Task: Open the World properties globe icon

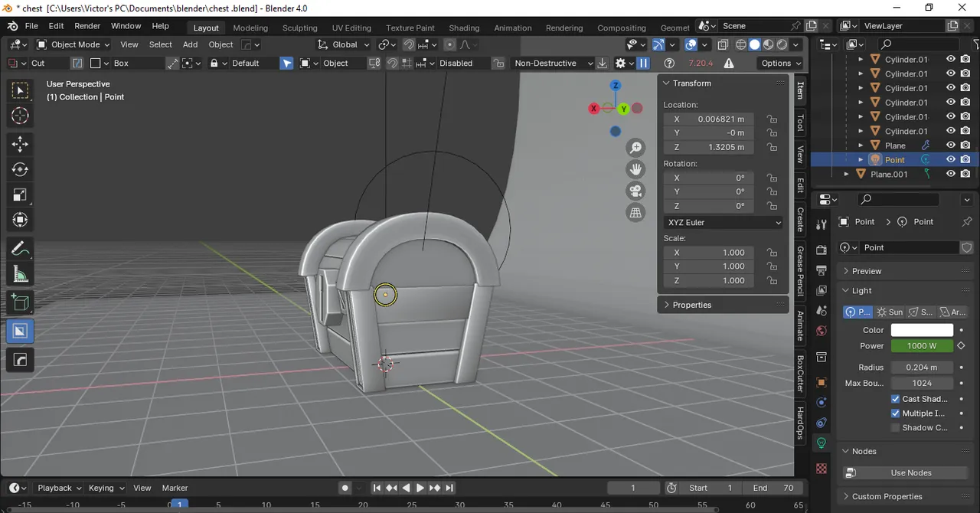Action: point(822,331)
